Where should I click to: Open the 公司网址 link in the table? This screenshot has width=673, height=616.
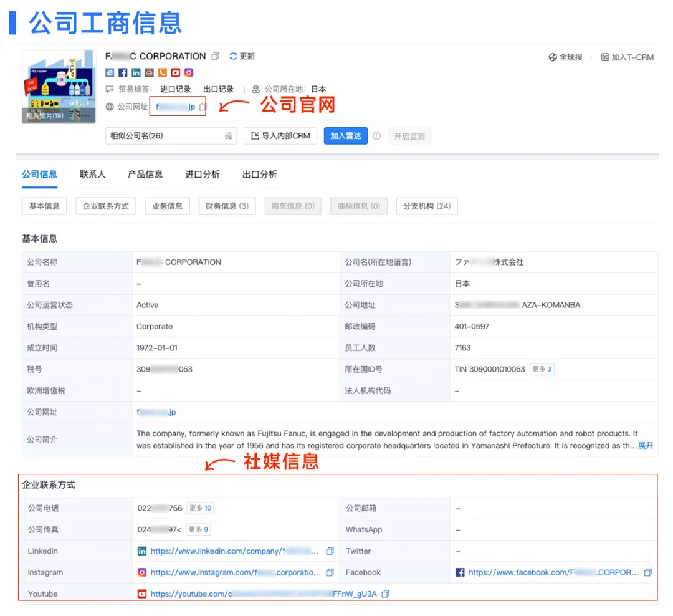pyautogui.click(x=156, y=412)
